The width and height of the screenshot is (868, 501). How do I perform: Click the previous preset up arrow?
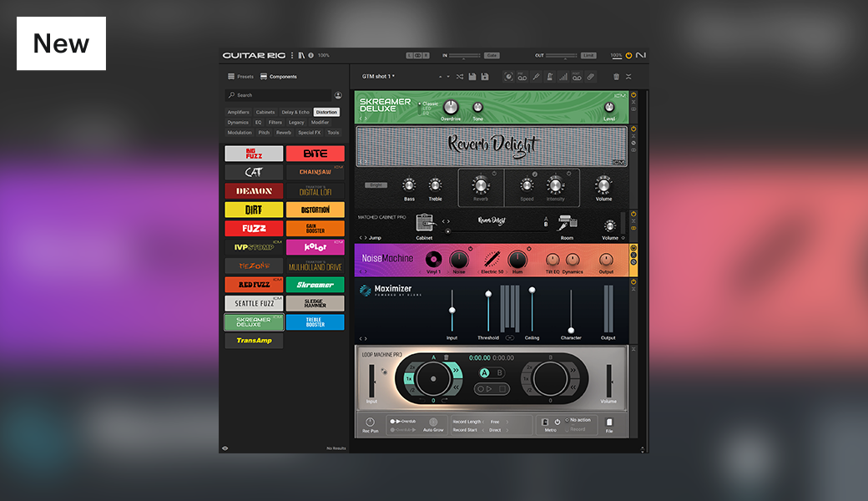(x=440, y=77)
